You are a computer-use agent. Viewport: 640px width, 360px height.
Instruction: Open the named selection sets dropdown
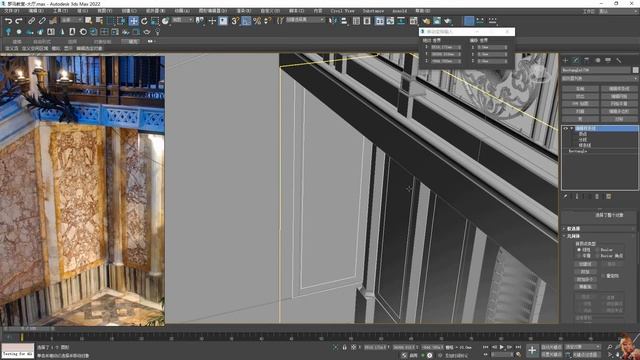coord(305,20)
